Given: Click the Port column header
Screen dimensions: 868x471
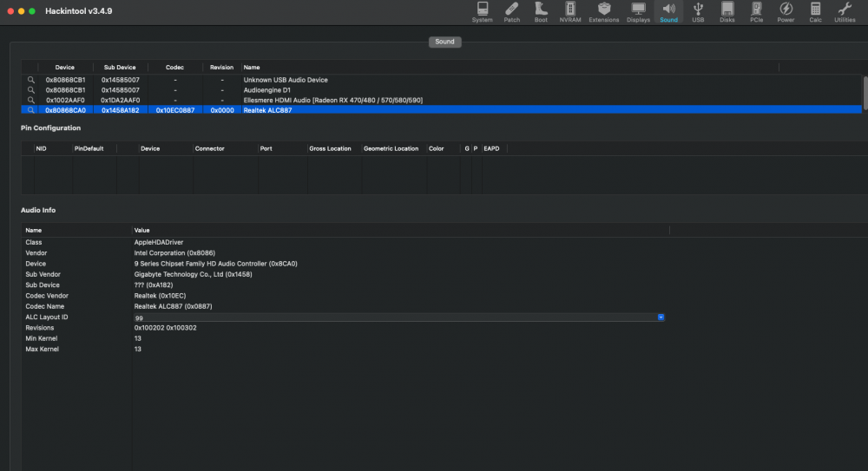Looking at the screenshot, I should [266, 148].
